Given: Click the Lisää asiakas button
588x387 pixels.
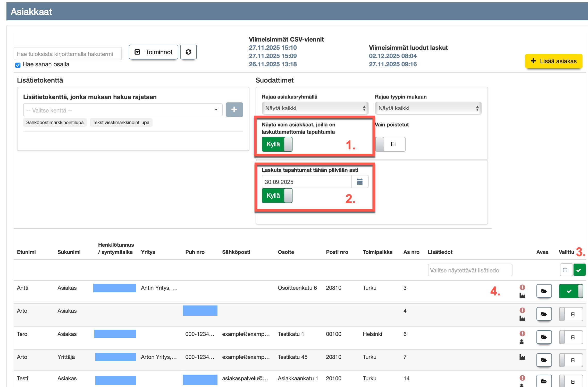Looking at the screenshot, I should (x=553, y=61).
